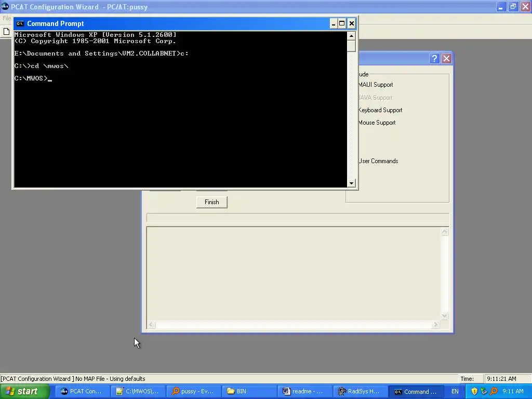Click the taskbar clock 9:11 AM
The height and width of the screenshot is (399, 532).
[513, 391]
